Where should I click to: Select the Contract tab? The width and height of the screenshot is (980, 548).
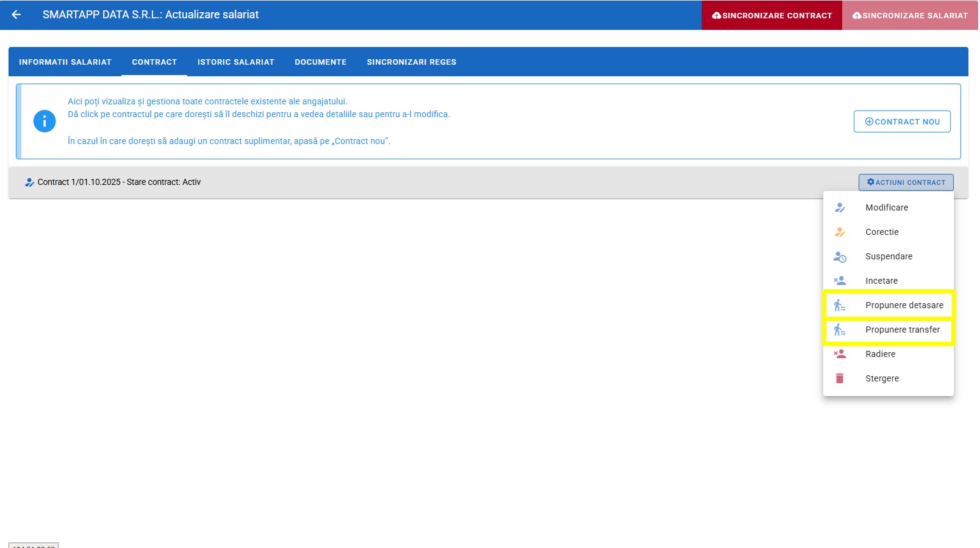(x=154, y=62)
